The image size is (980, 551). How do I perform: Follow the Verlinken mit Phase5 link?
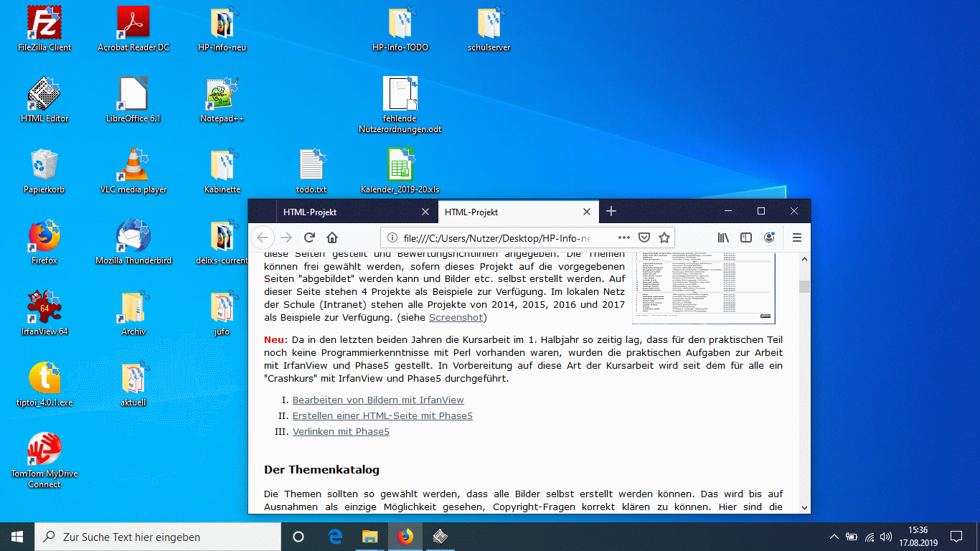tap(341, 431)
